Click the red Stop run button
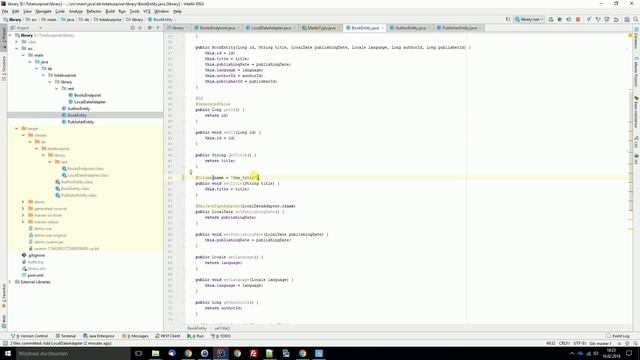 click(x=578, y=19)
